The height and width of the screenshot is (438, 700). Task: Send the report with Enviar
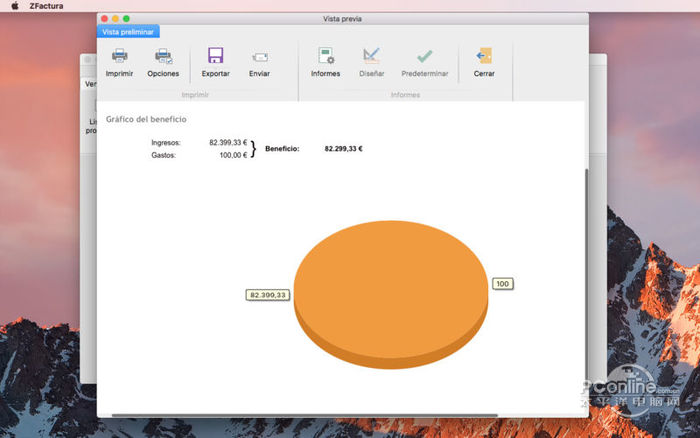click(x=259, y=57)
